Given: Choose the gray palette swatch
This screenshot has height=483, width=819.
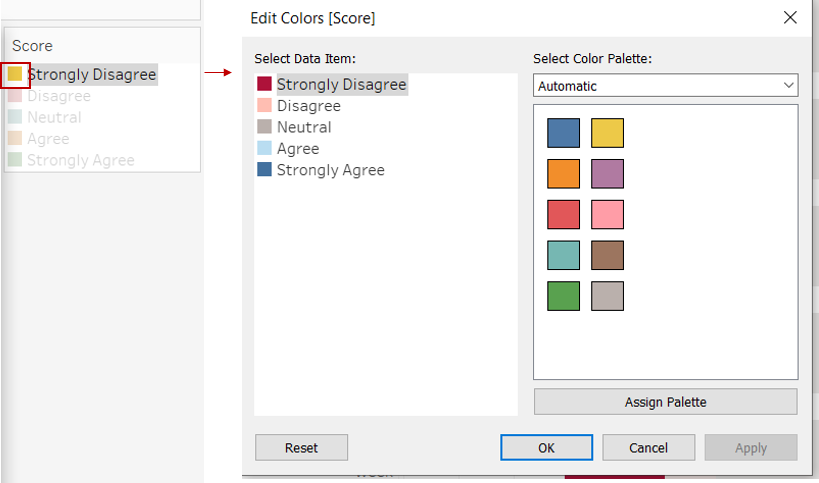Looking at the screenshot, I should [607, 296].
